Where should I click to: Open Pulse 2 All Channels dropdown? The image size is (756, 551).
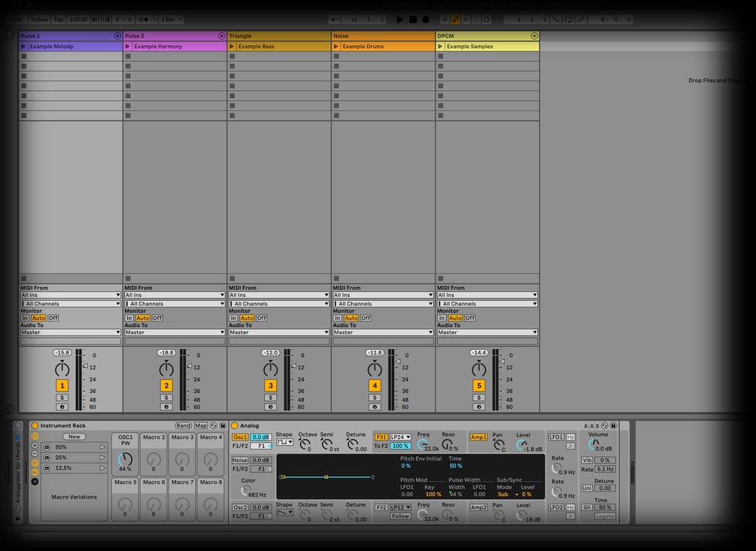175,303
